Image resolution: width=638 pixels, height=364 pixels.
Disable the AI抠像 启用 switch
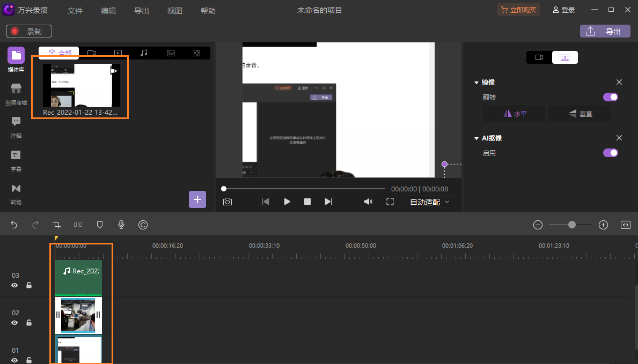pos(610,153)
